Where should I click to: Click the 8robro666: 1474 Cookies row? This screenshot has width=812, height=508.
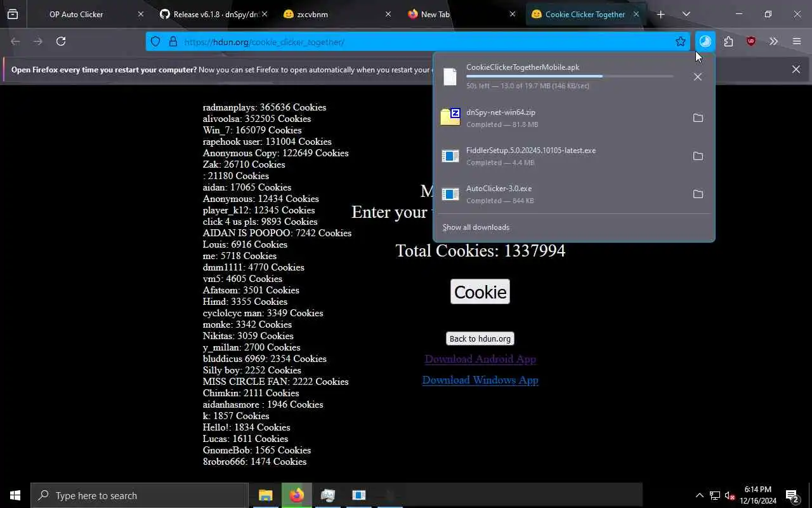pos(254,462)
